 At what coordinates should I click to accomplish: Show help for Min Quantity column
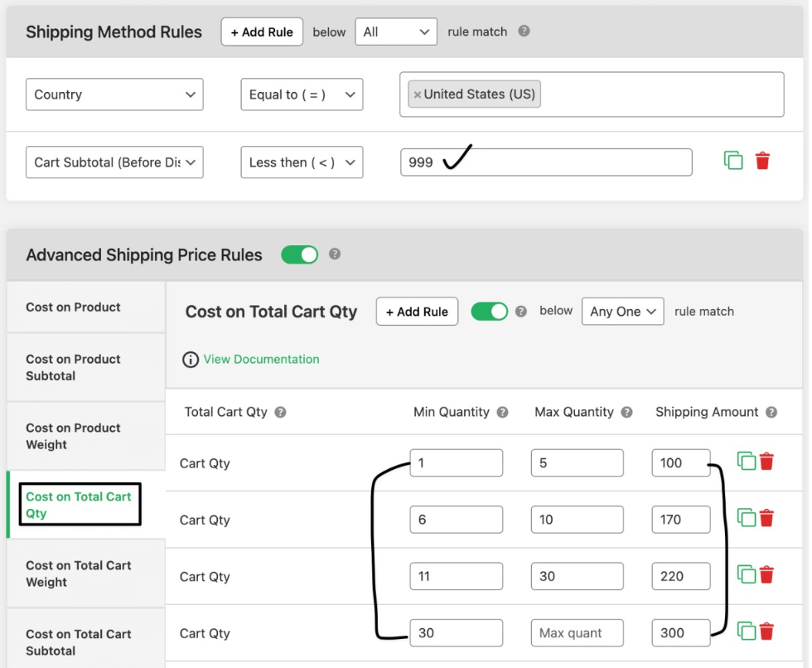coord(502,412)
